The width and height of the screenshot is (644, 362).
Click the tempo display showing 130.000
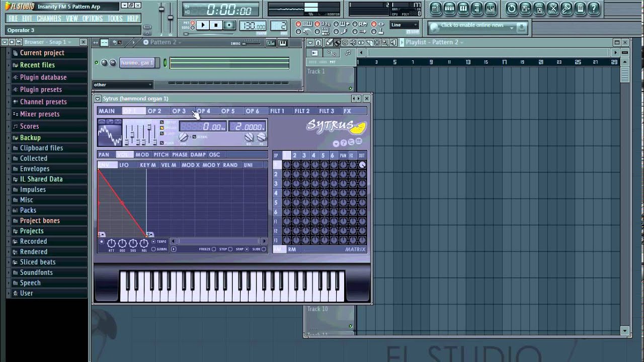coord(254,26)
